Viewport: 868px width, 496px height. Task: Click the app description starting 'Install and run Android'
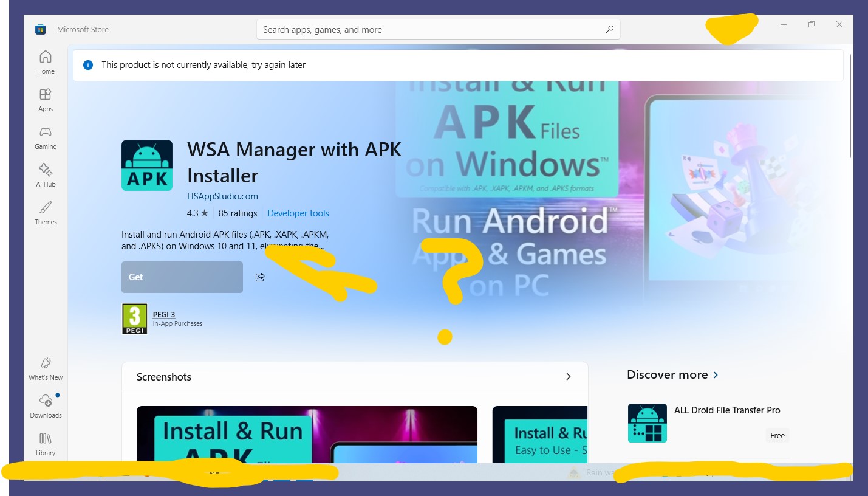click(x=225, y=240)
